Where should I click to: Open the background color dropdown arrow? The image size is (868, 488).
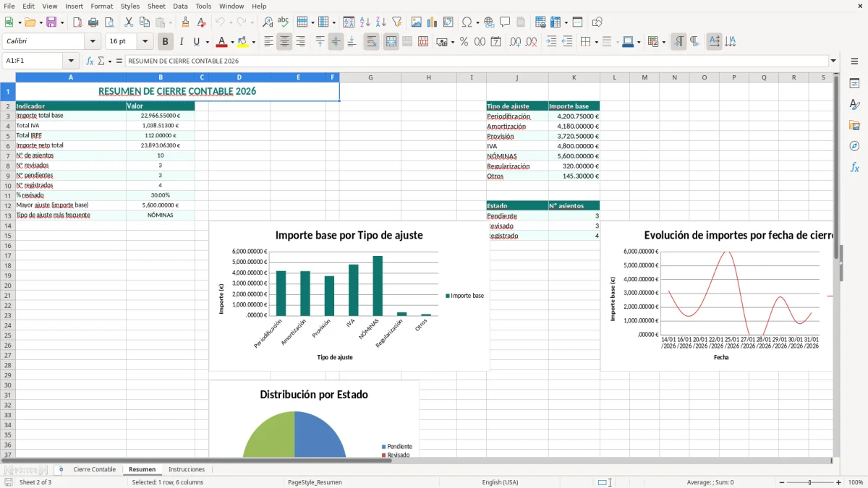click(253, 42)
